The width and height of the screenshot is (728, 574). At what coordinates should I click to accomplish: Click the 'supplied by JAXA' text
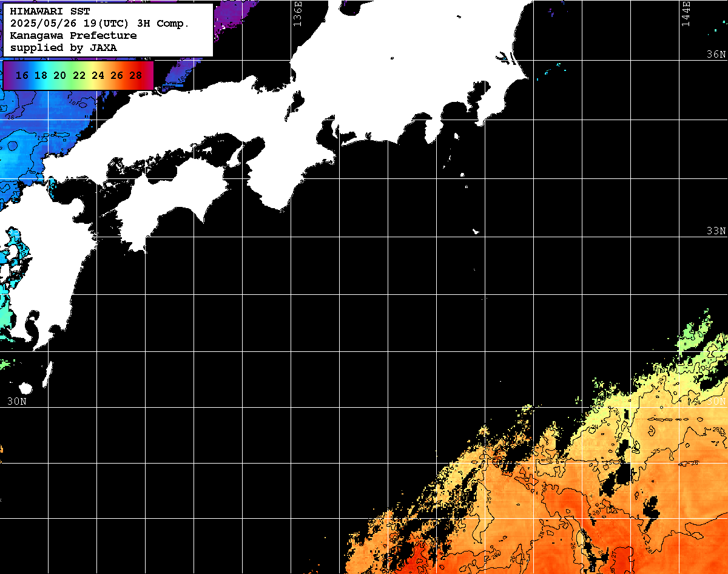64,47
